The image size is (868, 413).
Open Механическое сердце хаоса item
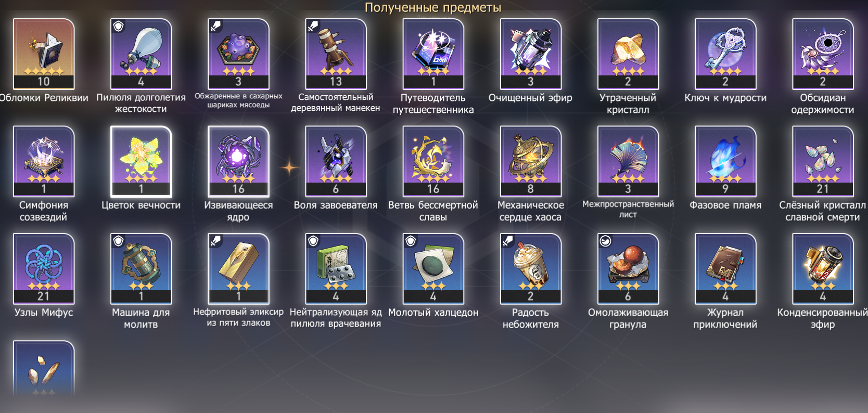[x=530, y=161]
